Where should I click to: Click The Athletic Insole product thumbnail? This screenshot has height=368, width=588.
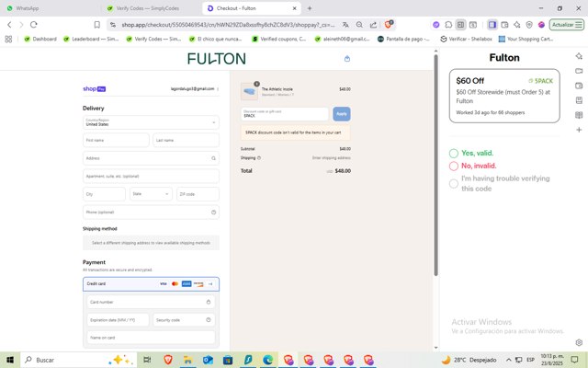[249, 91]
